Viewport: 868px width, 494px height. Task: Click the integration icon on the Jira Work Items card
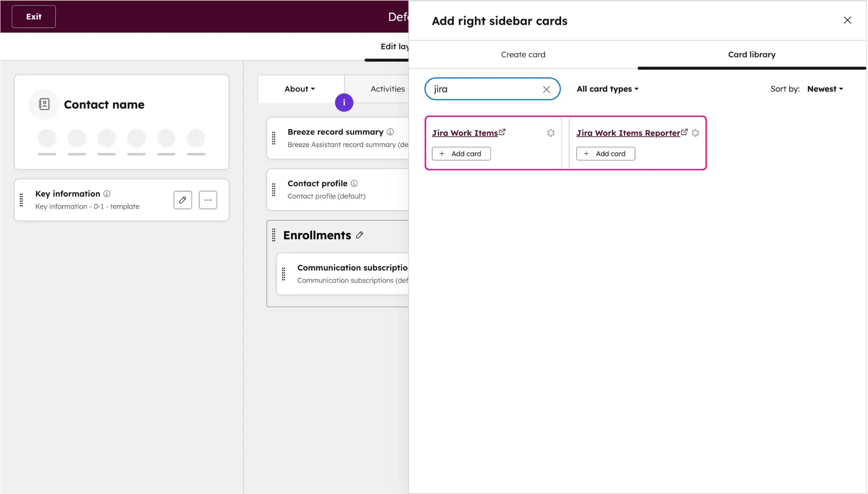point(551,133)
